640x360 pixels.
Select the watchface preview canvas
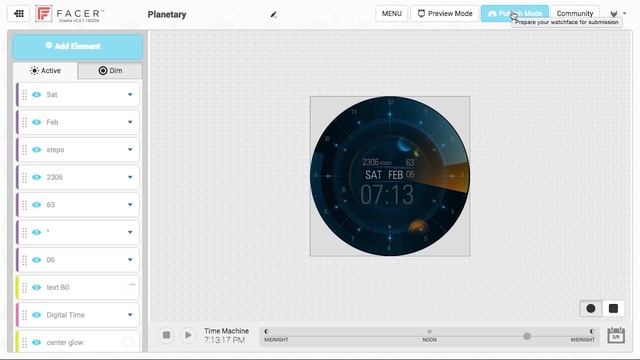(390, 176)
